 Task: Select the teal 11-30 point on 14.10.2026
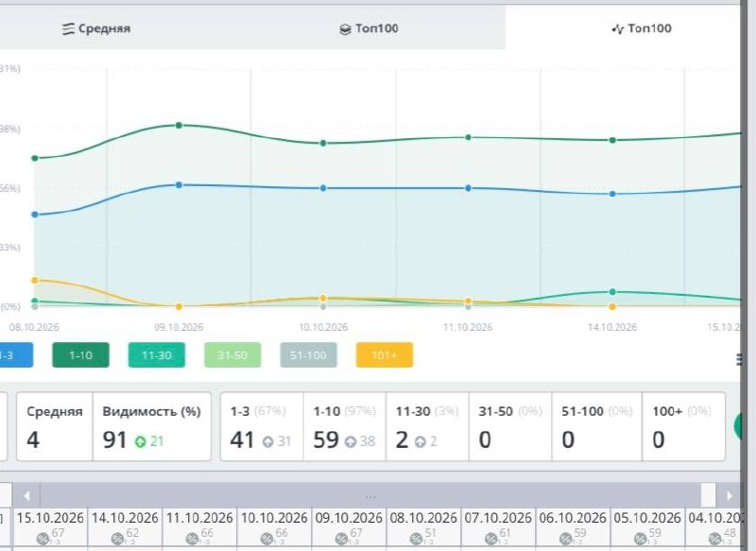[612, 292]
